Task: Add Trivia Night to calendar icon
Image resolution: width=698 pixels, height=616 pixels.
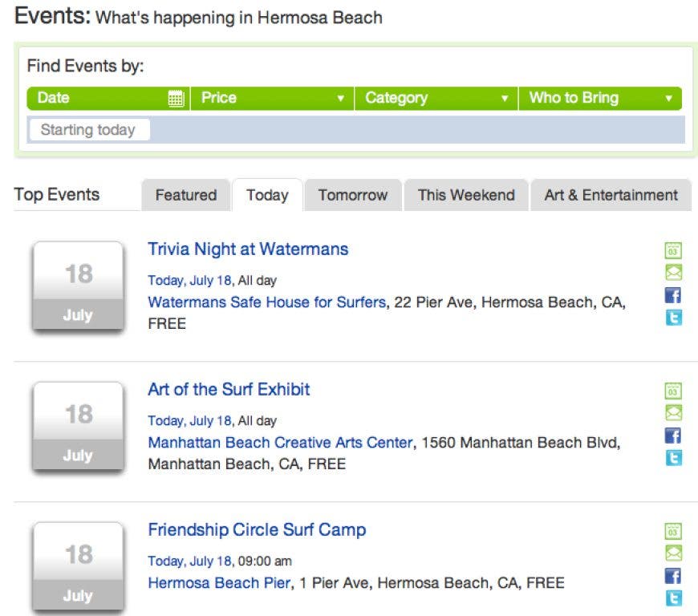Action: pyautogui.click(x=673, y=250)
